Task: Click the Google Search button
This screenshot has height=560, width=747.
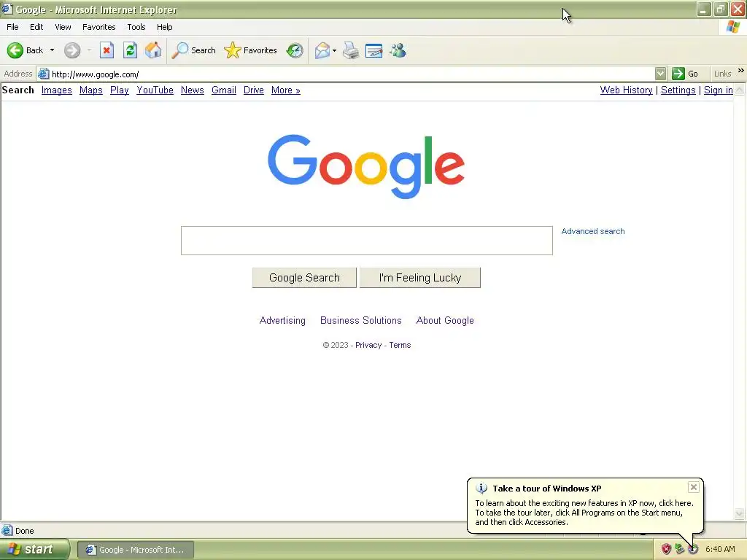Action: (x=304, y=278)
